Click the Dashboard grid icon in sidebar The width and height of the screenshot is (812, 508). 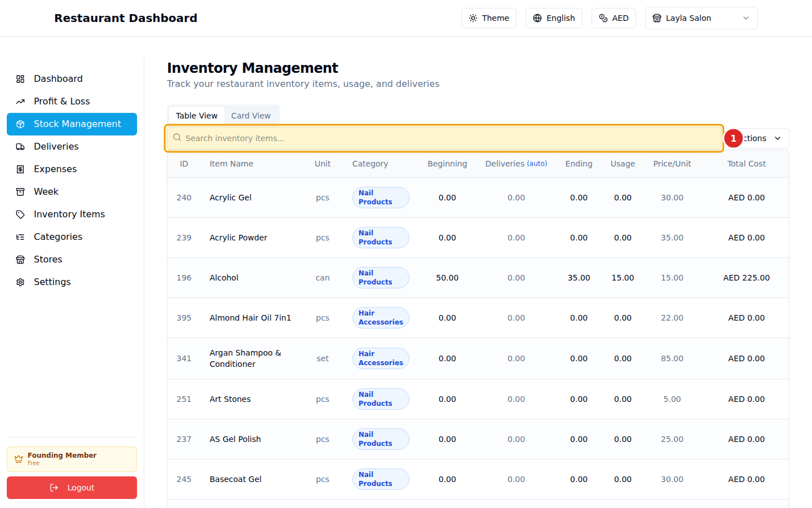pos(20,79)
